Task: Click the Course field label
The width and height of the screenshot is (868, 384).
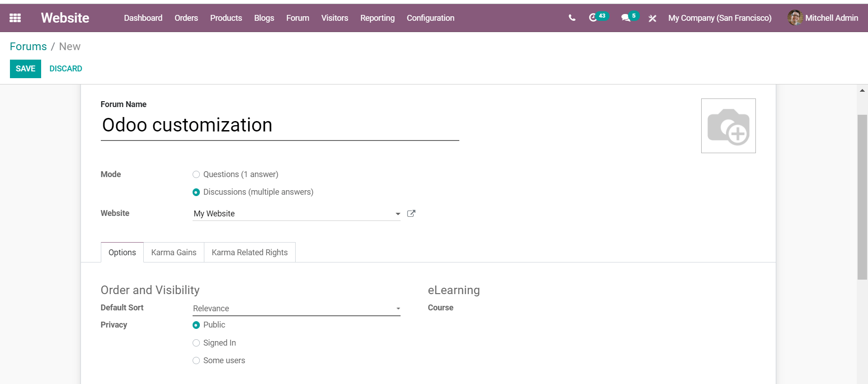Action: click(441, 308)
